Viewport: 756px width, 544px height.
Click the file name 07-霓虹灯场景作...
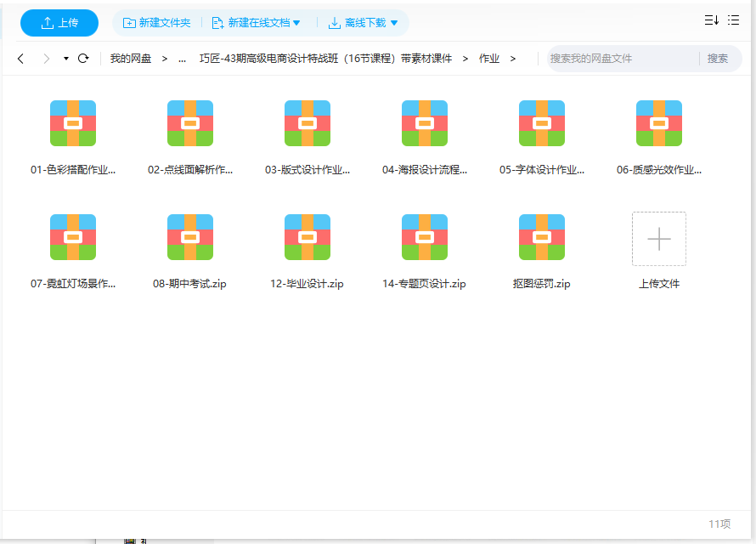tap(73, 284)
